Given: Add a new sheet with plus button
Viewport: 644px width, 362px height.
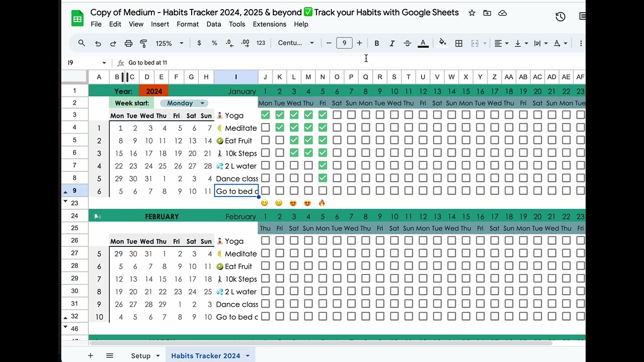Looking at the screenshot, I should (91, 355).
